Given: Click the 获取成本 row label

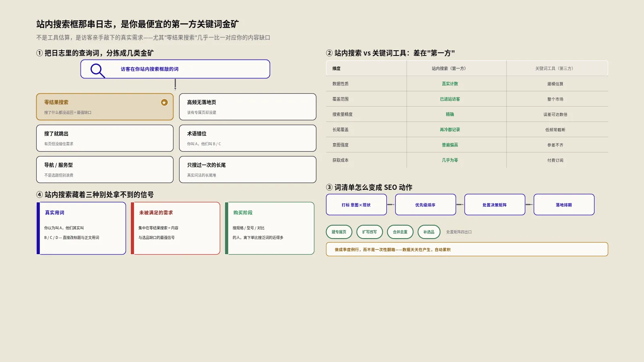Looking at the screenshot, I should (341, 160).
